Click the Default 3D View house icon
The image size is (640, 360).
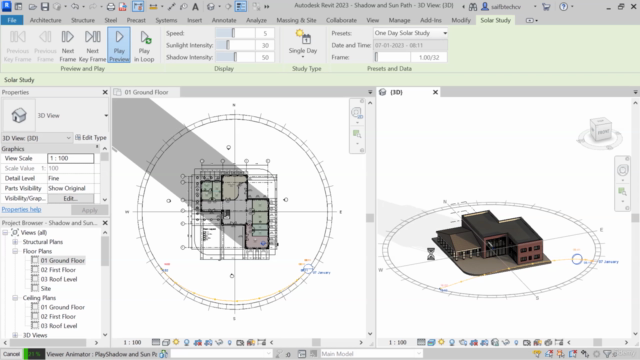click(211, 7)
